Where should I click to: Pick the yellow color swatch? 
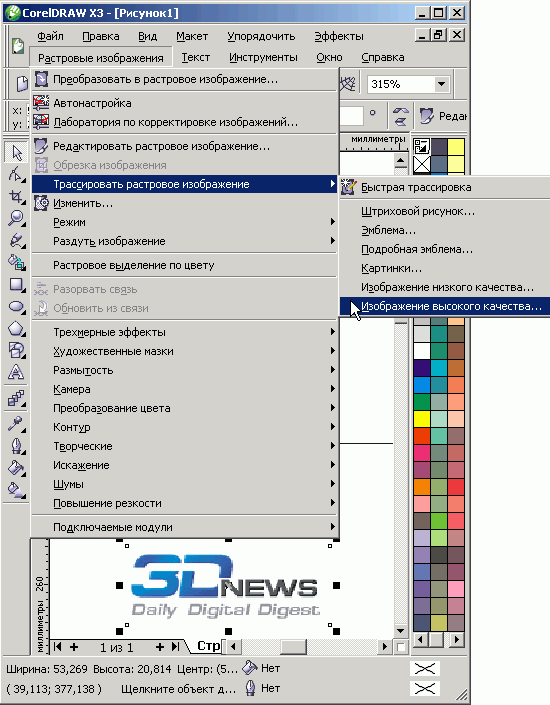(422, 419)
